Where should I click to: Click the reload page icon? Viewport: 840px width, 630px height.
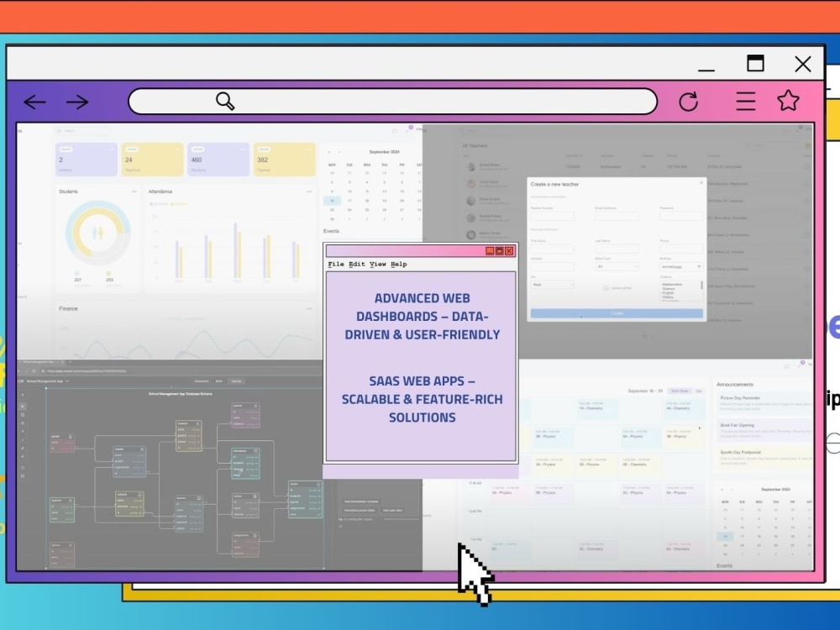tap(689, 102)
